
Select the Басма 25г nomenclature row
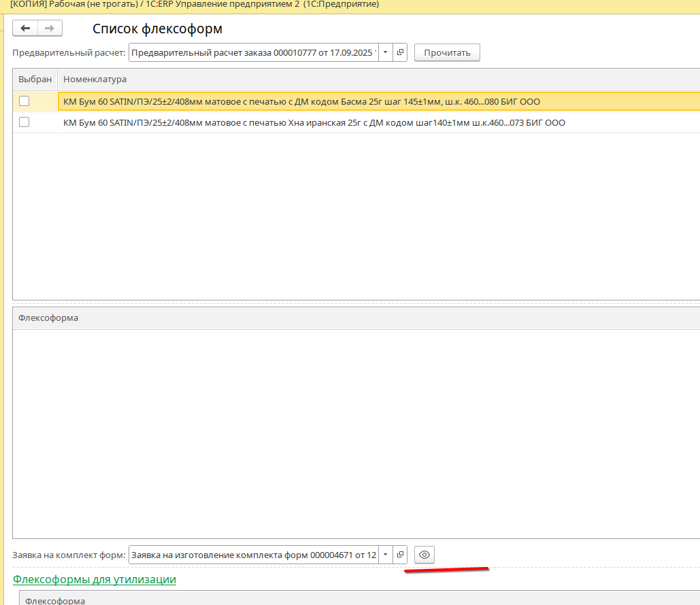pos(301,101)
